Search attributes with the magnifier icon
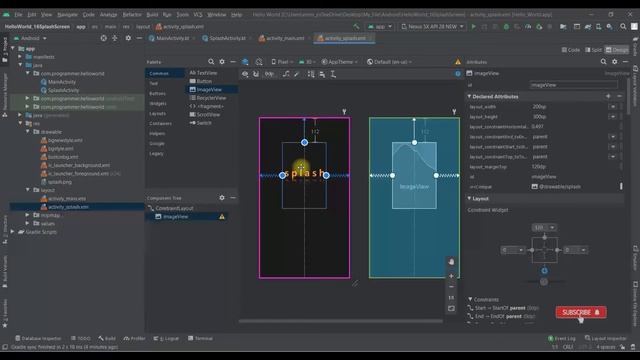Image resolution: width=640 pixels, height=360 pixels. tap(603, 62)
